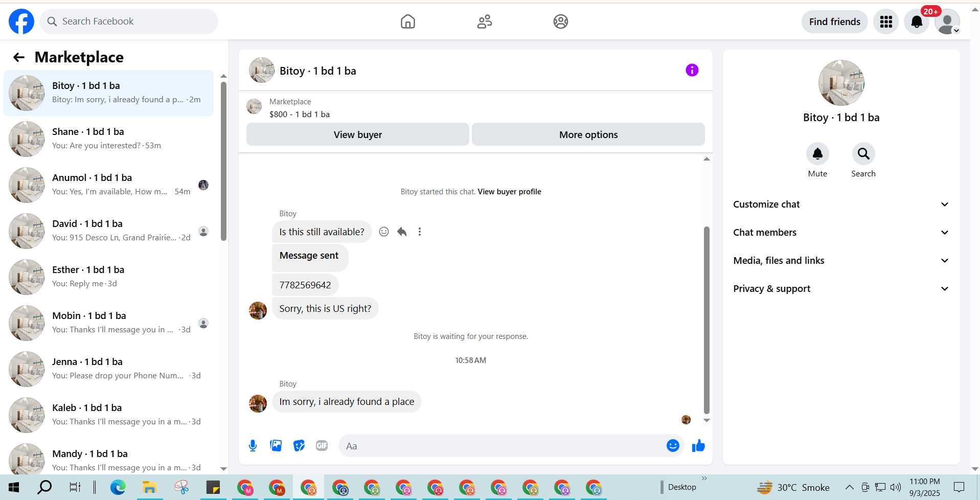Screen dimensions: 980x500
Task: Click the "Sorry, this is US right?" message
Action: tap(325, 308)
